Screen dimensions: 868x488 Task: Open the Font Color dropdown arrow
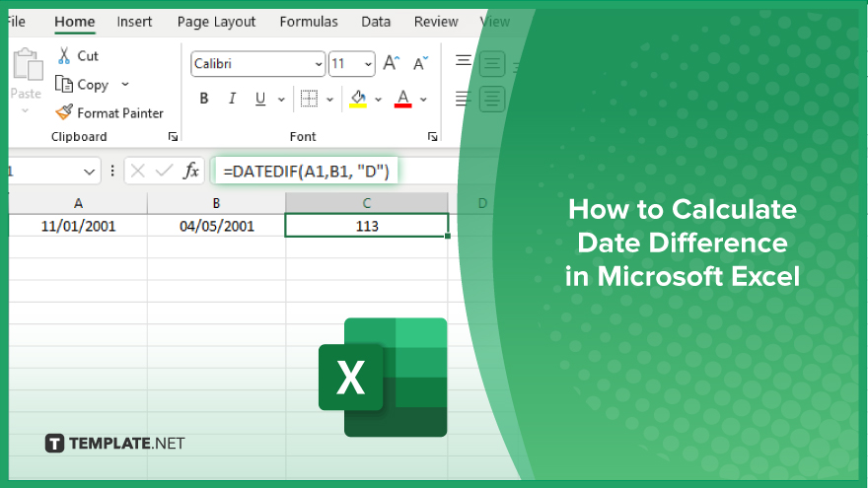point(423,100)
